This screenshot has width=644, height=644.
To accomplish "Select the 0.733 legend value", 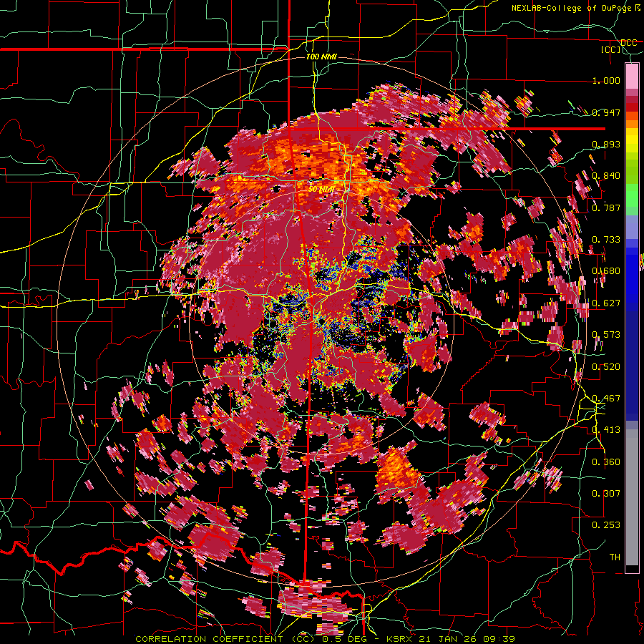I will [x=606, y=240].
